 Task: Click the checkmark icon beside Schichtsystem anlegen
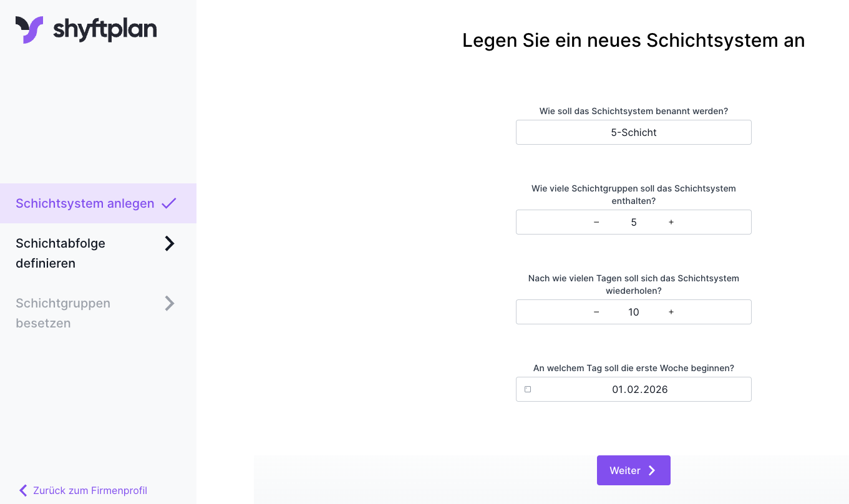(x=169, y=203)
